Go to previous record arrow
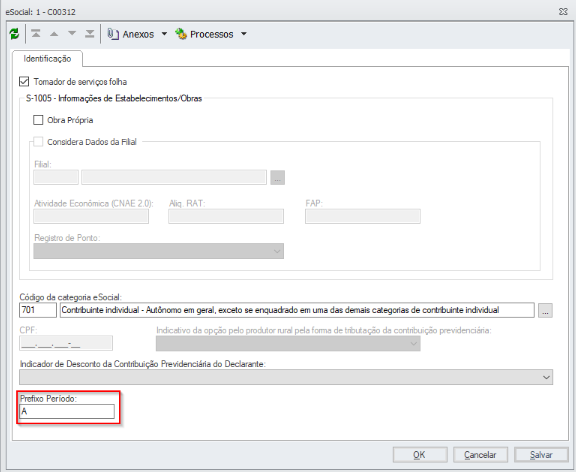The height and width of the screenshot is (472, 576). point(54,34)
